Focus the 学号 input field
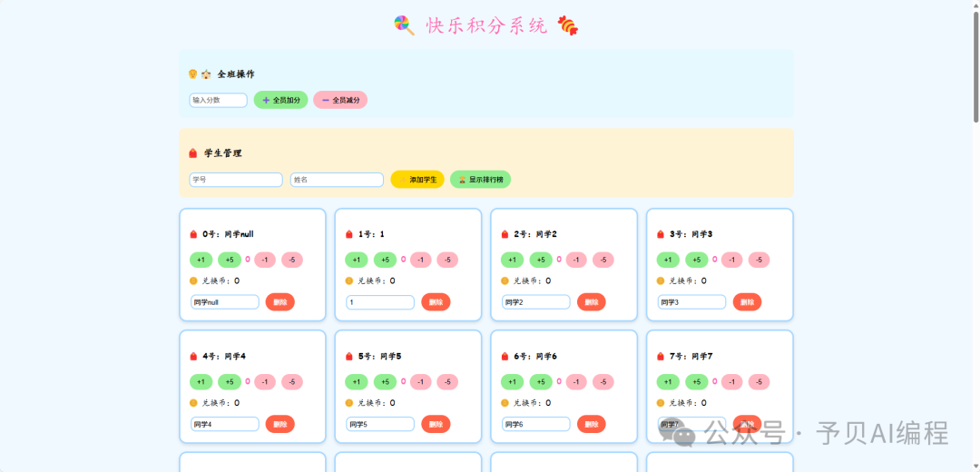 [236, 180]
